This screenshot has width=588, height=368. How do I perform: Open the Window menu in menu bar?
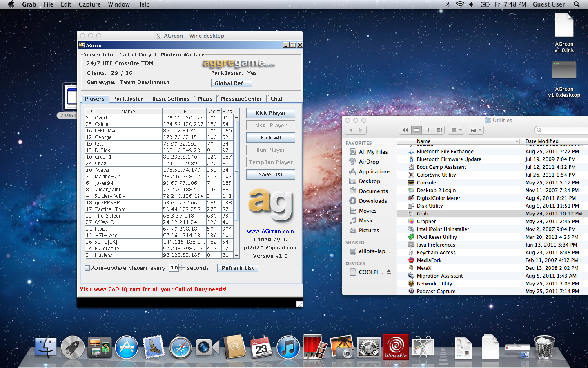coord(119,4)
